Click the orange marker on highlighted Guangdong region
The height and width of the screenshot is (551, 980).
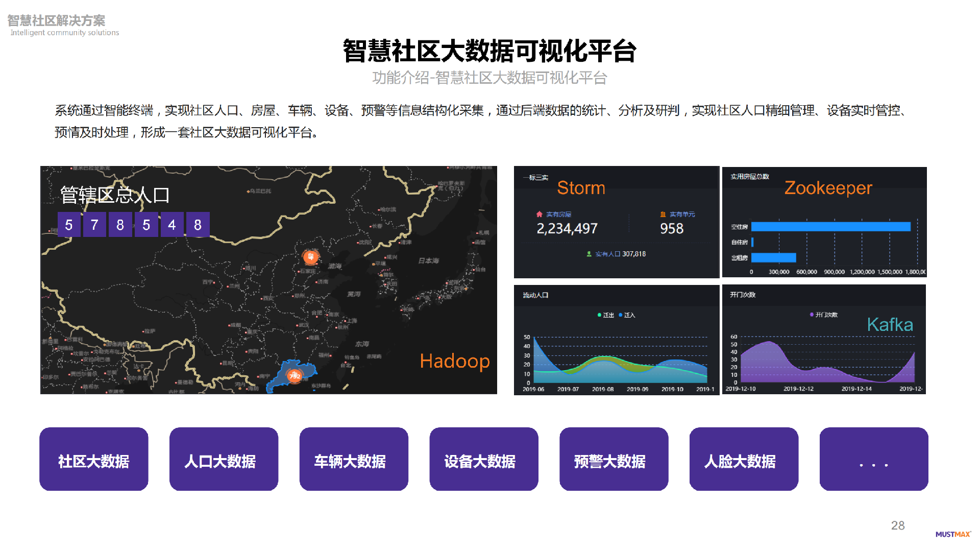click(295, 376)
